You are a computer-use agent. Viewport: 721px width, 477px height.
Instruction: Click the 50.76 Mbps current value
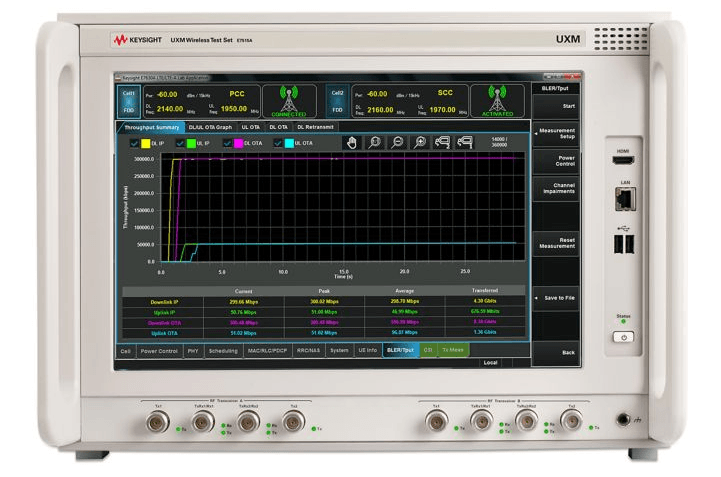pyautogui.click(x=244, y=312)
